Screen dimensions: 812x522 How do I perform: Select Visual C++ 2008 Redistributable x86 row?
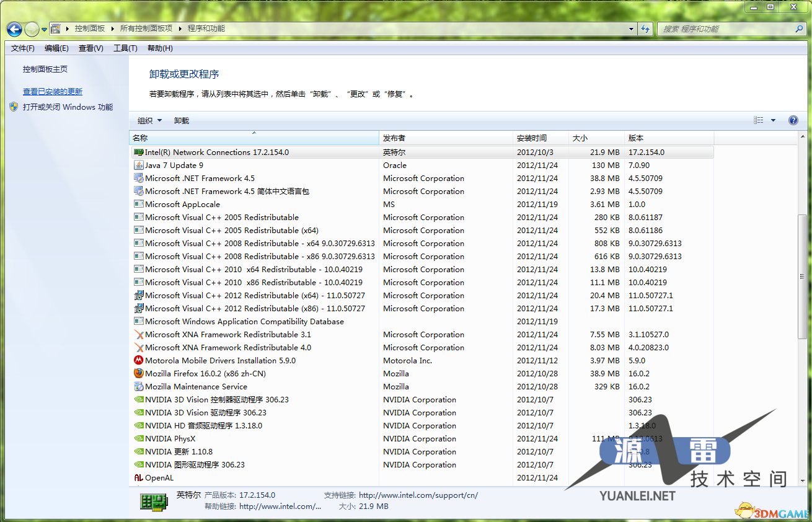421,257
